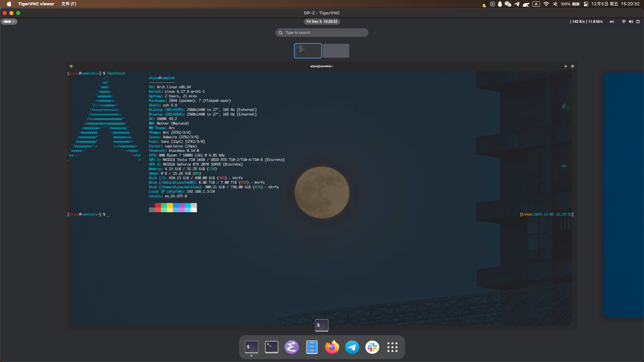Select the dollar-sign terminal in the dock
The height and width of the screenshot is (362, 644).
[x=251, y=347]
